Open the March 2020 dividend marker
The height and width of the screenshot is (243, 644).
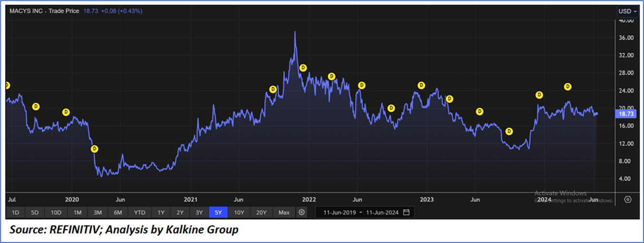94,149
